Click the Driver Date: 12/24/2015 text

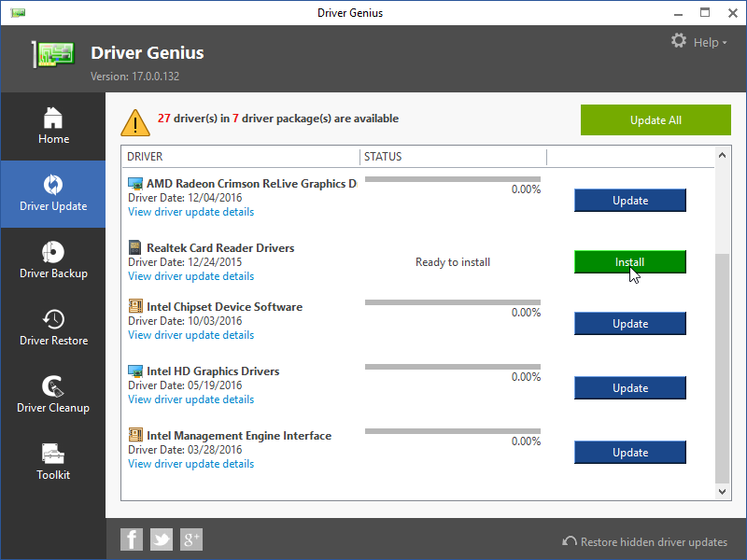pos(185,262)
